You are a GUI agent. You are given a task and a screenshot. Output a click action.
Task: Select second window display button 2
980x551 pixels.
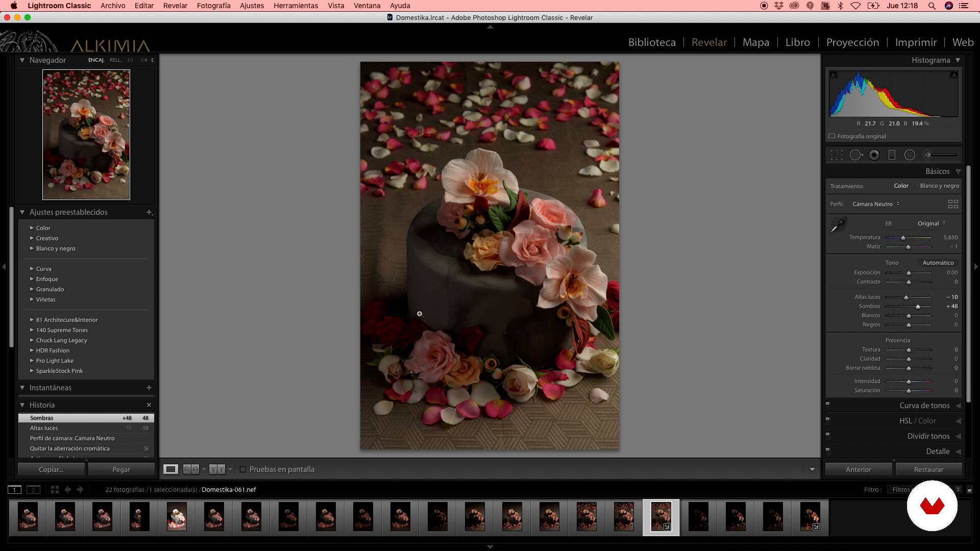[33, 490]
